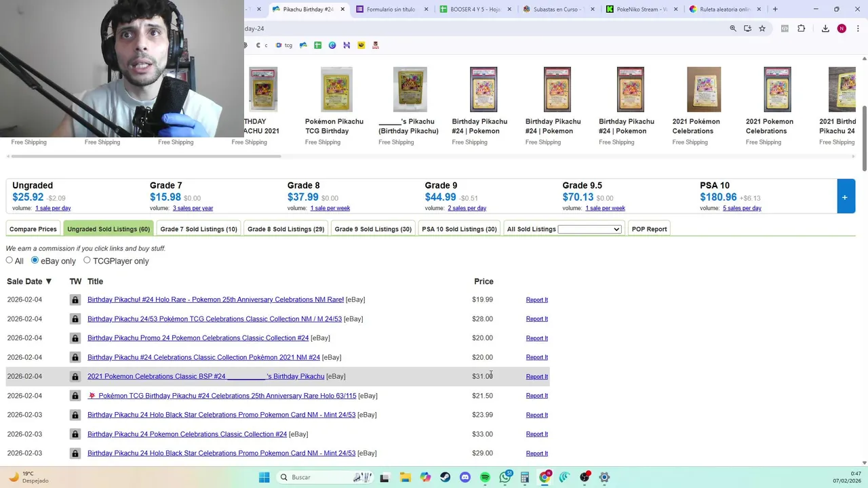Open the PSA 10 '5 sales per day' link

click(742, 208)
